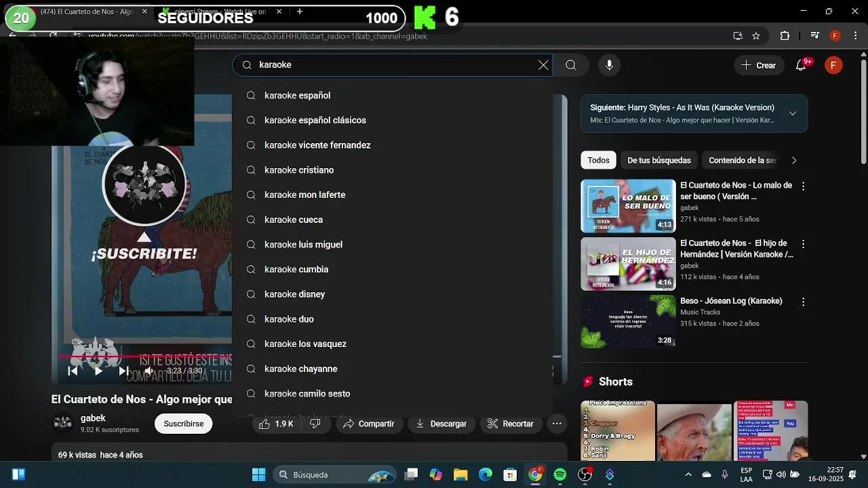The image size is (868, 488).
Task: Click the Descargar button
Action: tap(441, 424)
